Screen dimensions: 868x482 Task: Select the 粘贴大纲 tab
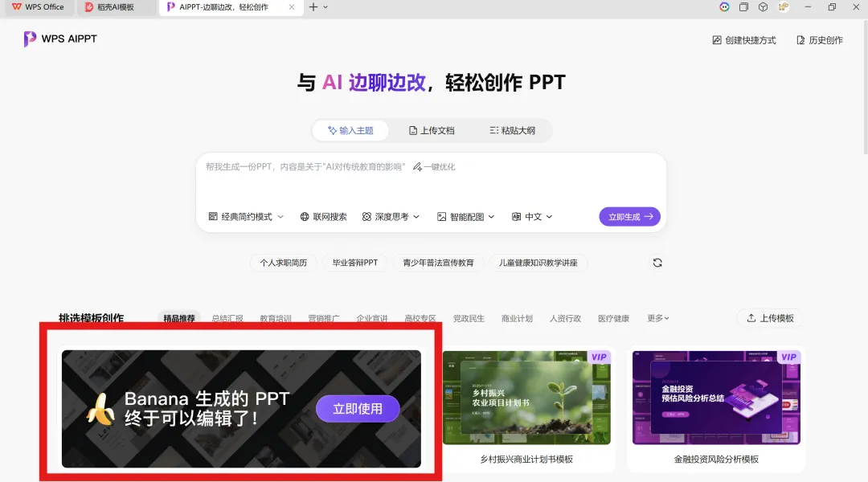[x=513, y=131]
